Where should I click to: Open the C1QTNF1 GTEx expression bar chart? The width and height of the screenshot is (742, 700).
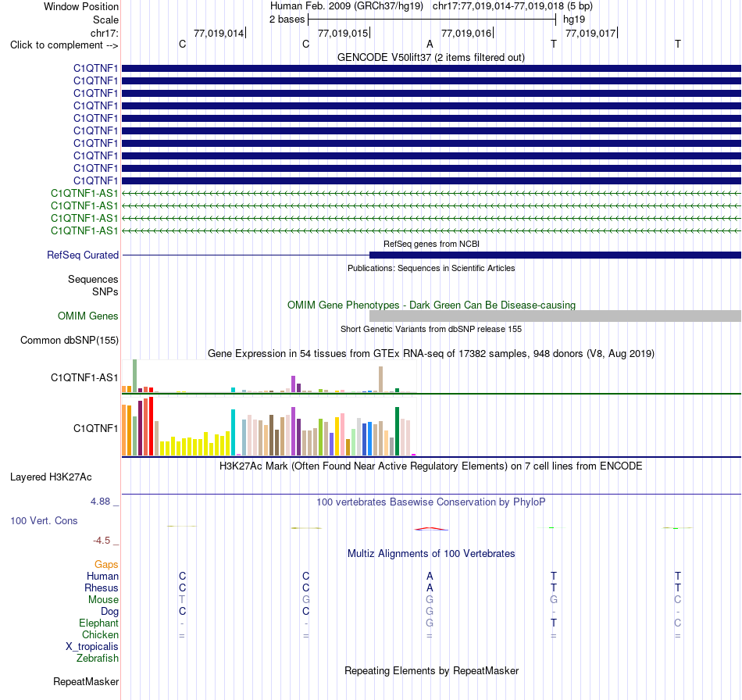269,426
